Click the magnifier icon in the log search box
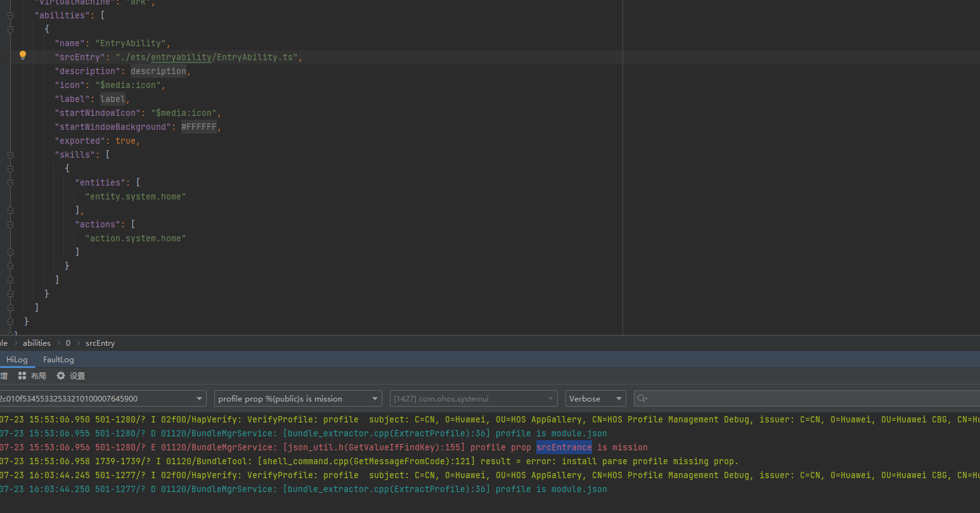980x513 pixels. click(x=642, y=398)
